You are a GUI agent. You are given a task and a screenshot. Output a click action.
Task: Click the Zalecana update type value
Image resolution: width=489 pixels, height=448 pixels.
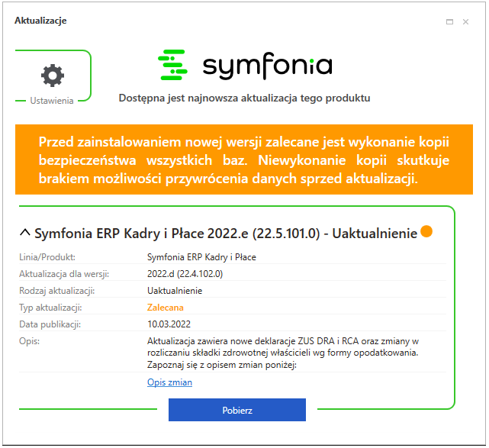(166, 308)
